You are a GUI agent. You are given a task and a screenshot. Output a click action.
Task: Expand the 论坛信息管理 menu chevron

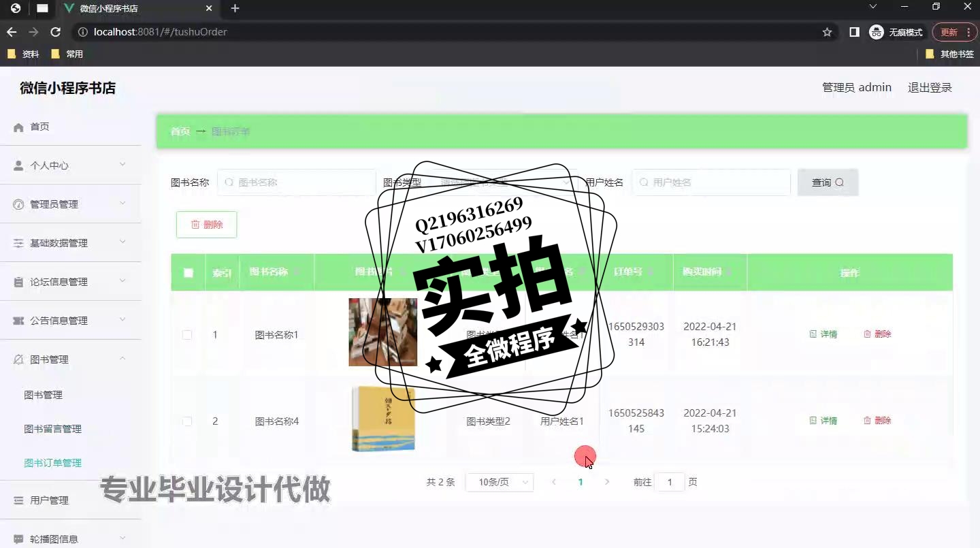click(122, 280)
